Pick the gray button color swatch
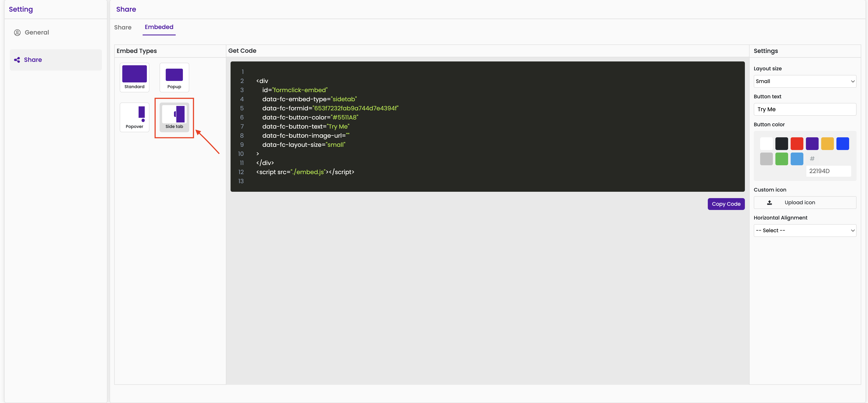 point(766,159)
